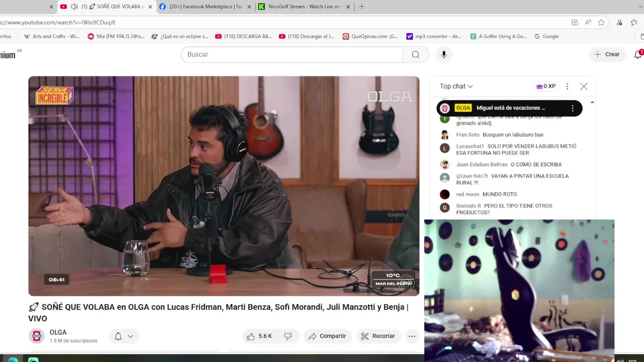Click the Recortar button
The image size is (644, 362).
[x=378, y=336]
